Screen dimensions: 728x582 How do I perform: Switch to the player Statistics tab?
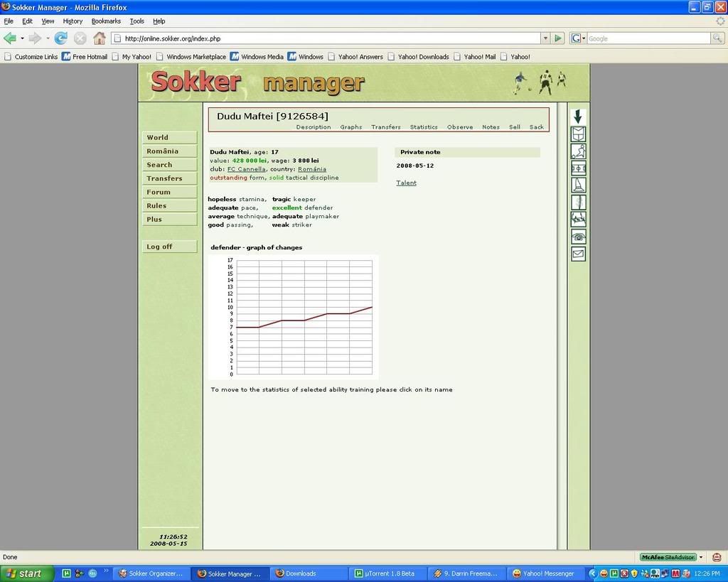(424, 127)
